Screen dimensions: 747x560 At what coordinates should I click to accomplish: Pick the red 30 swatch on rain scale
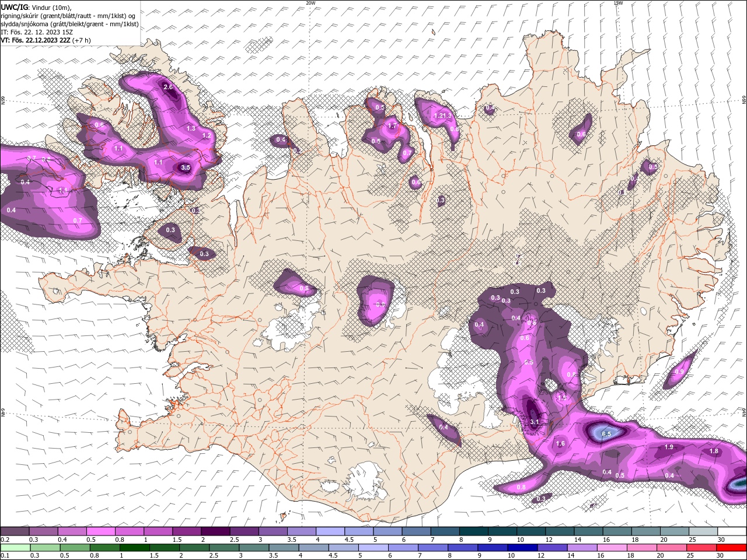click(732, 548)
